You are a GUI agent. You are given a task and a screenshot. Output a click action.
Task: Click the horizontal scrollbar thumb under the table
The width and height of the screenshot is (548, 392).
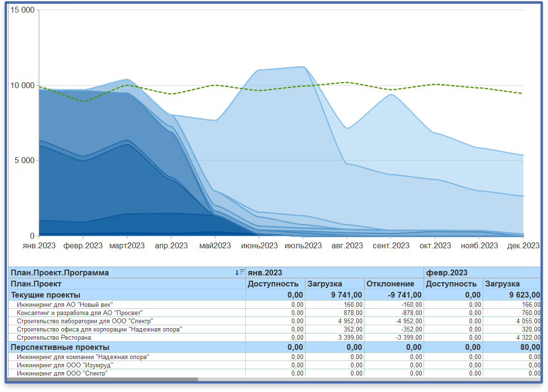(103, 379)
